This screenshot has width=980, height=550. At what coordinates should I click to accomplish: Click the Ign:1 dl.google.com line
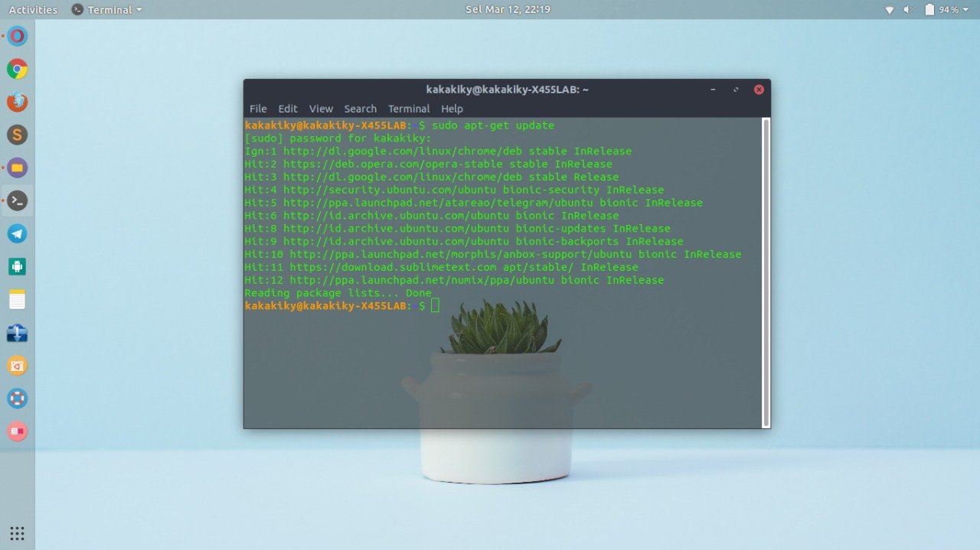438,151
